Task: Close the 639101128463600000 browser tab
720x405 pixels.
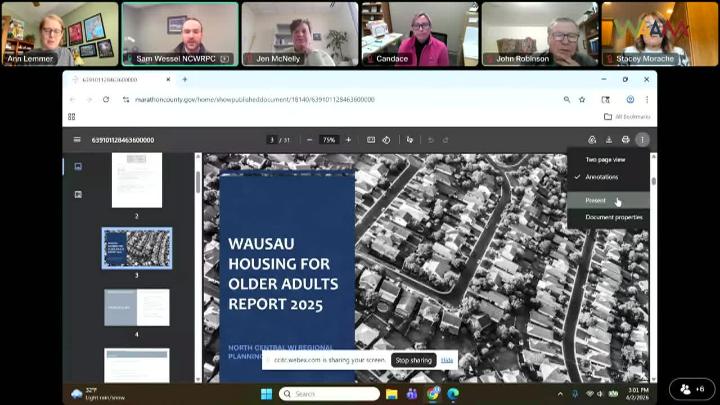Action: point(168,79)
